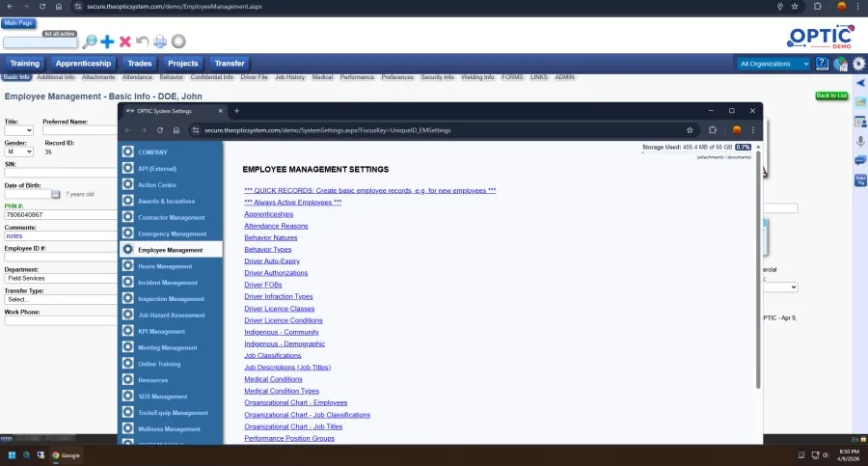Click the magnifier search icon in main toolbar

(x=89, y=41)
